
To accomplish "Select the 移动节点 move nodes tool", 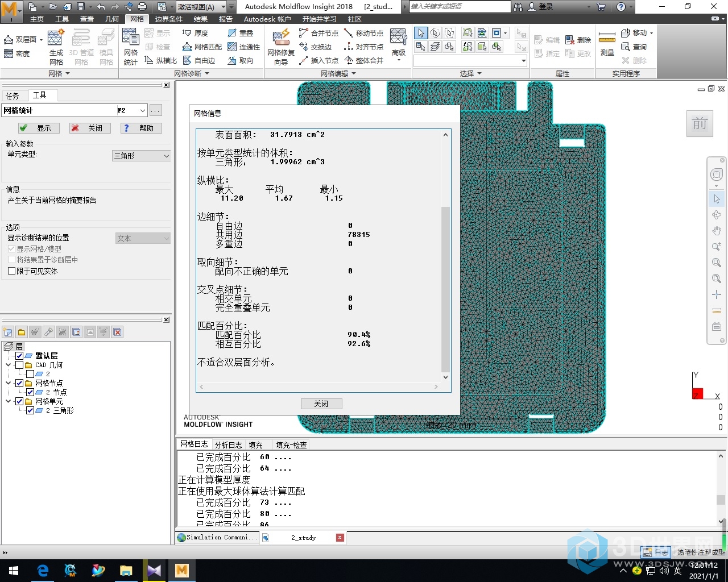I will coord(363,33).
